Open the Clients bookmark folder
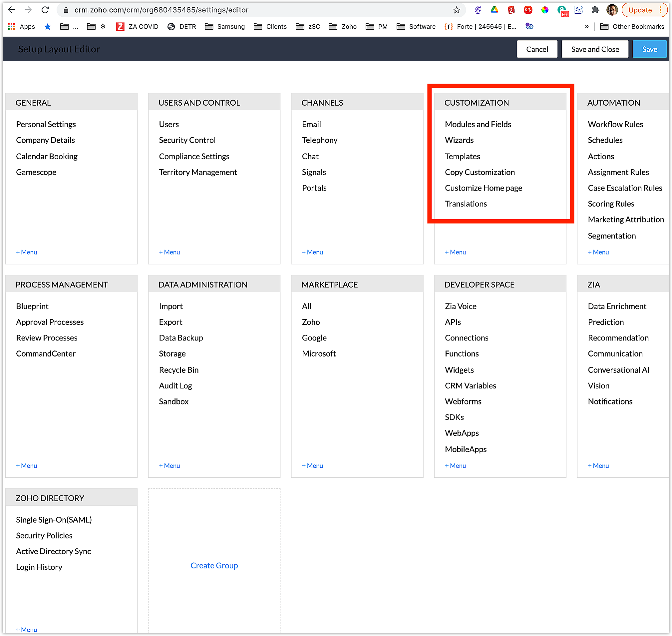This screenshot has height=636, width=672. (270, 26)
